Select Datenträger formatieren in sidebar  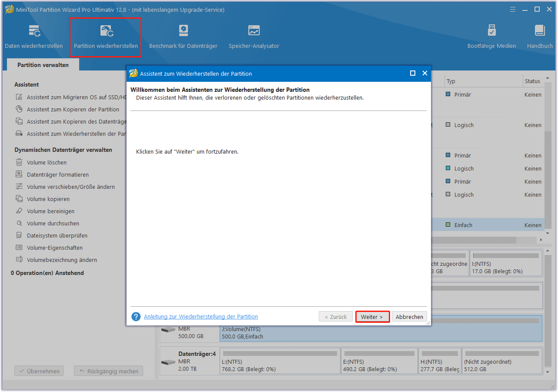[x=58, y=174]
